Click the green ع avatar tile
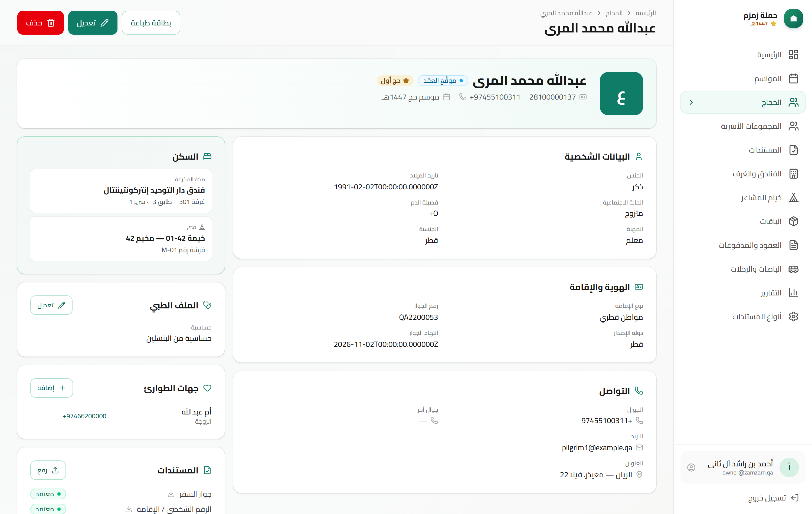The image size is (812, 514). click(621, 93)
